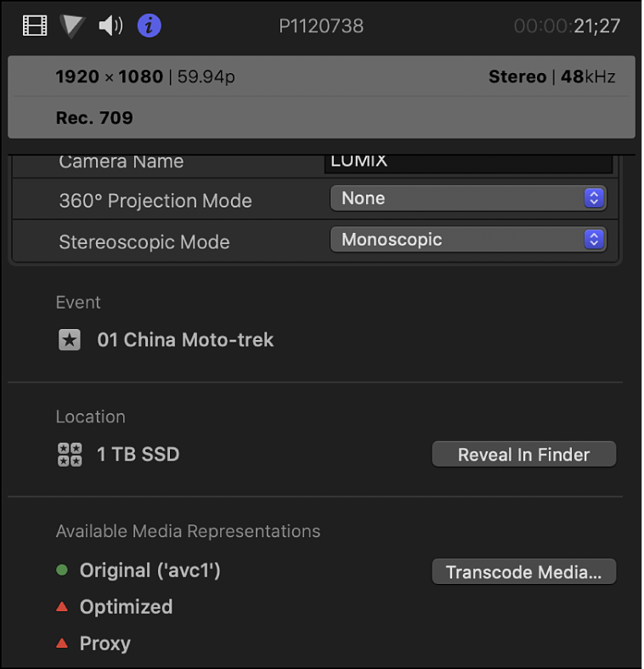Click the Original ('avc1') representation label
This screenshot has width=644, height=669.
coord(150,571)
